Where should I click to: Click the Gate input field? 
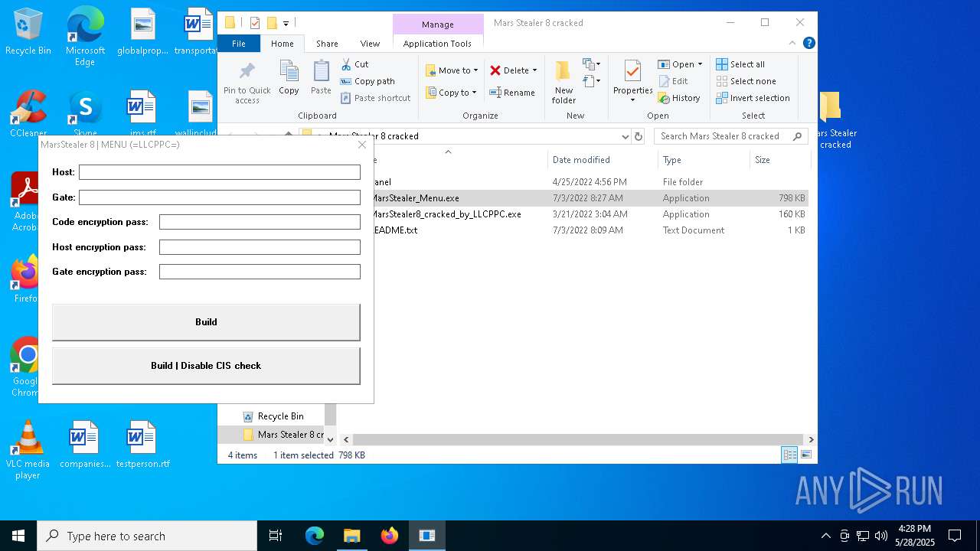[220, 197]
